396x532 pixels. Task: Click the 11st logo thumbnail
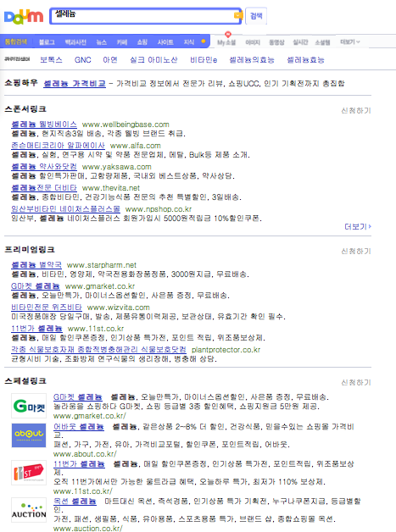coord(29,473)
